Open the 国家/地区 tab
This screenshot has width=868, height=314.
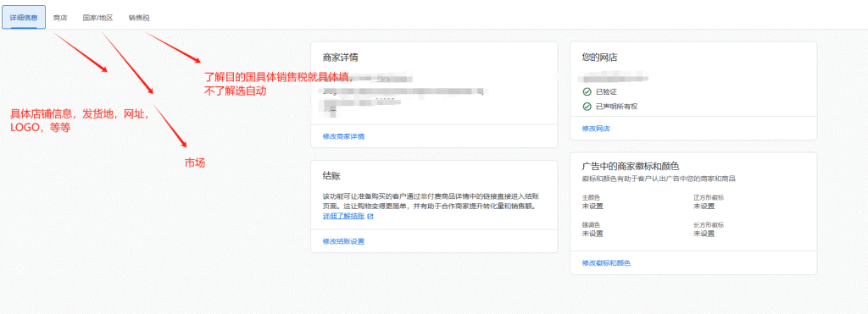[x=98, y=18]
